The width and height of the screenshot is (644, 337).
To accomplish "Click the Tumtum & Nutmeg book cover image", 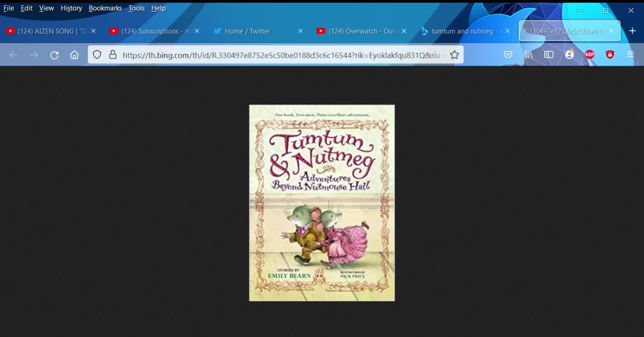I will click(322, 203).
